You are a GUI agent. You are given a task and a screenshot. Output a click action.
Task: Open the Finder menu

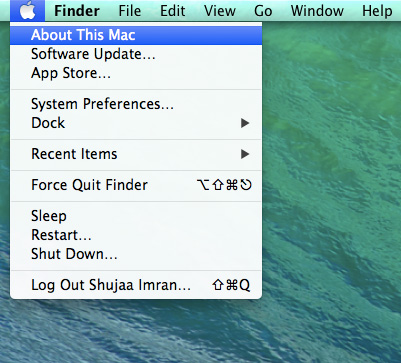coord(77,11)
